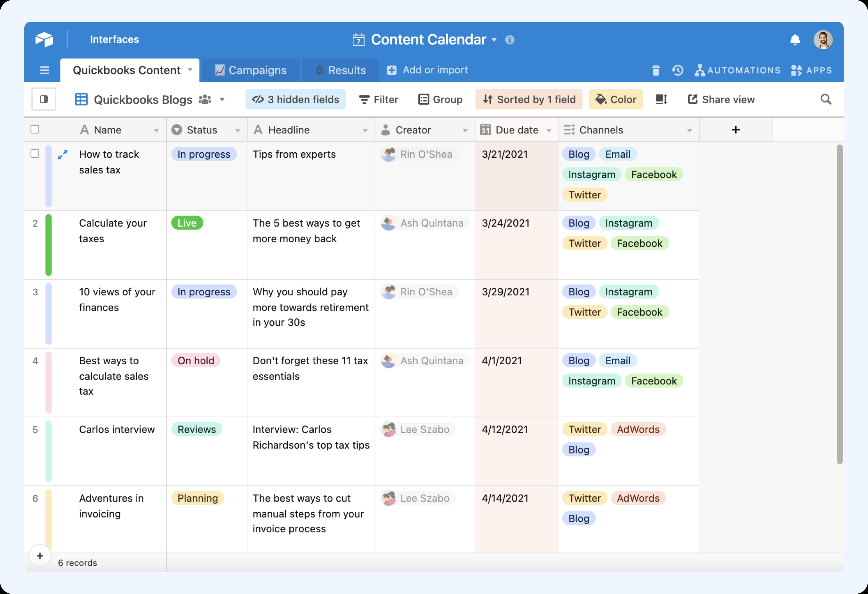Open the Apps panel
Viewport: 868px width, 594px height.
coord(812,70)
